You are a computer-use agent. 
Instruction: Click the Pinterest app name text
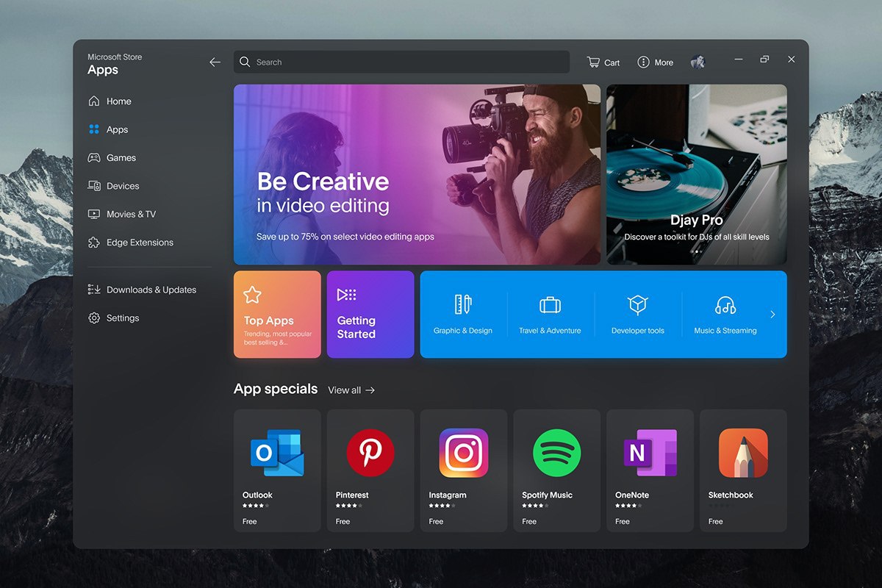[x=352, y=495]
